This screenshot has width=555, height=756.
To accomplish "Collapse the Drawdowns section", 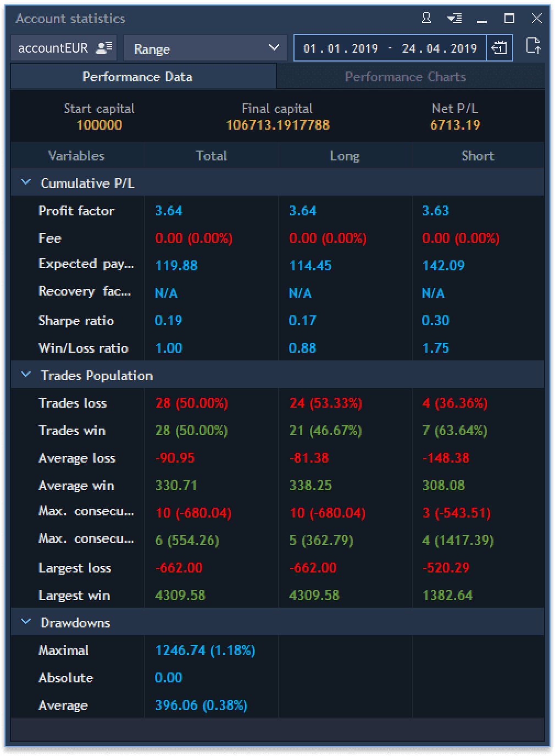I will (25, 621).
